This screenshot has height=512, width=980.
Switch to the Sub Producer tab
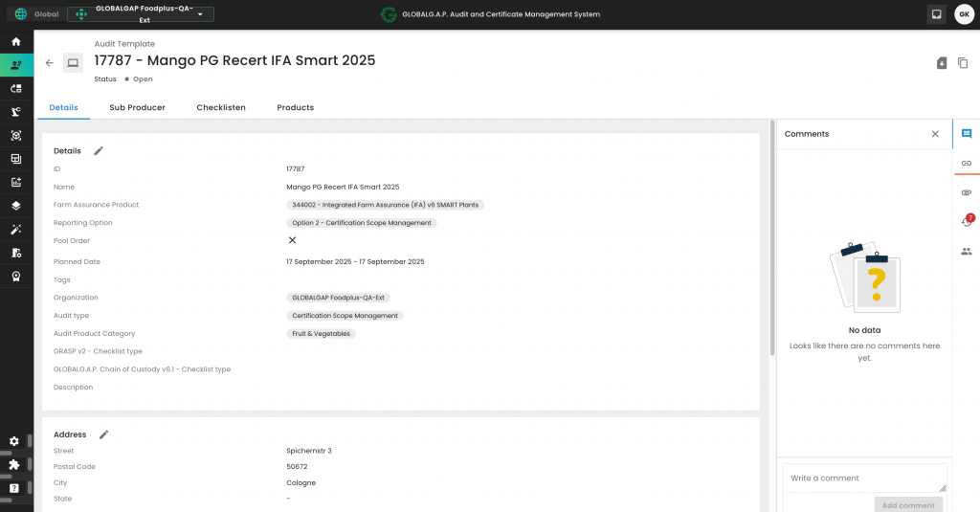click(x=137, y=107)
